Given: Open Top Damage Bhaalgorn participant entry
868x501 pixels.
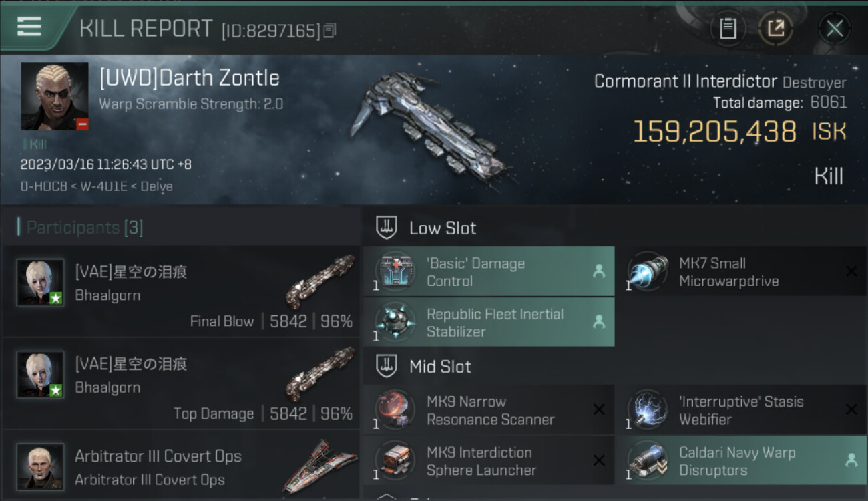Looking at the screenshot, I should [x=182, y=383].
